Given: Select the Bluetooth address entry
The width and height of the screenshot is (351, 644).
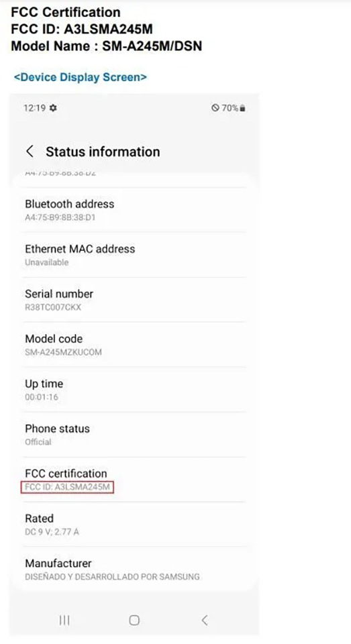Looking at the screenshot, I should pos(134,210).
